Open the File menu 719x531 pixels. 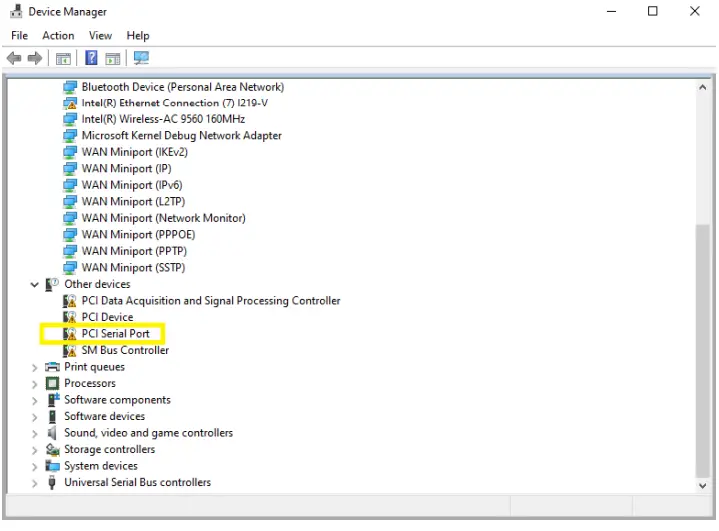(19, 35)
